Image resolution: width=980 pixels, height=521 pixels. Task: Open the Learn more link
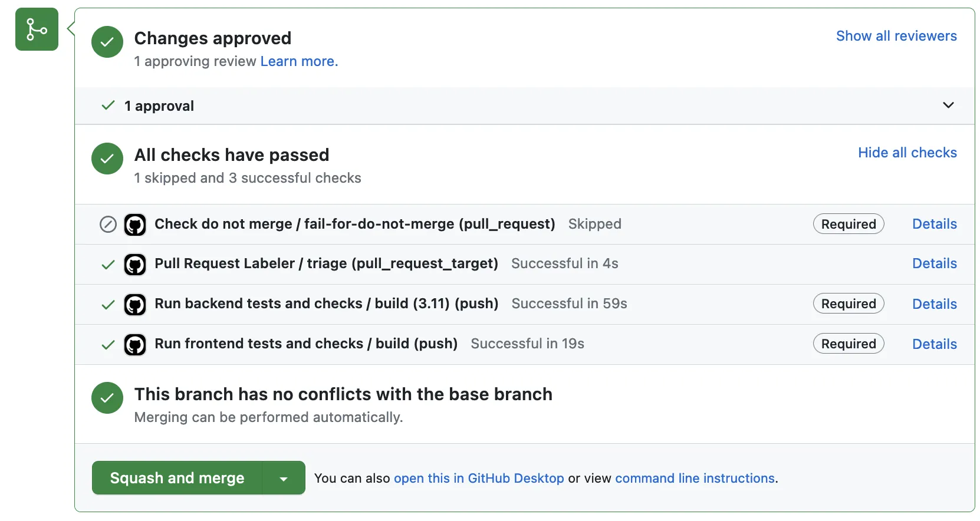coord(299,61)
